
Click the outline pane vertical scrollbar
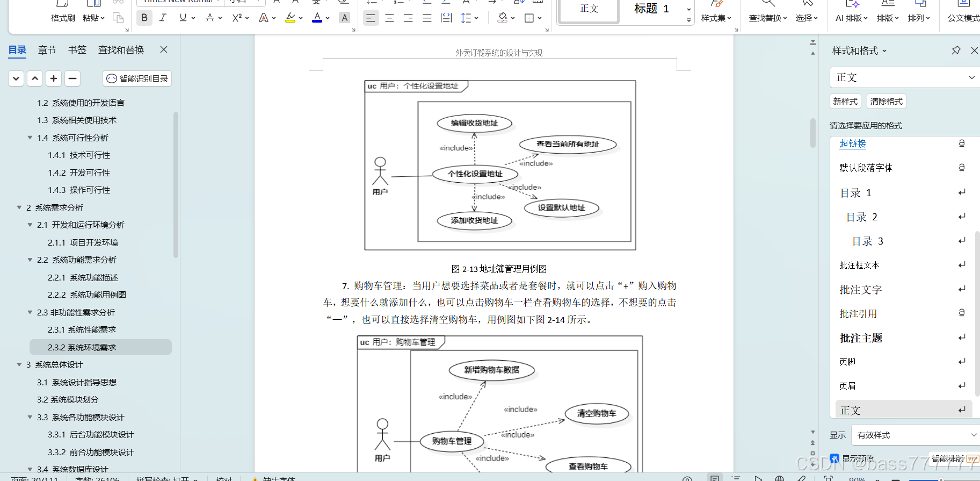point(176,184)
